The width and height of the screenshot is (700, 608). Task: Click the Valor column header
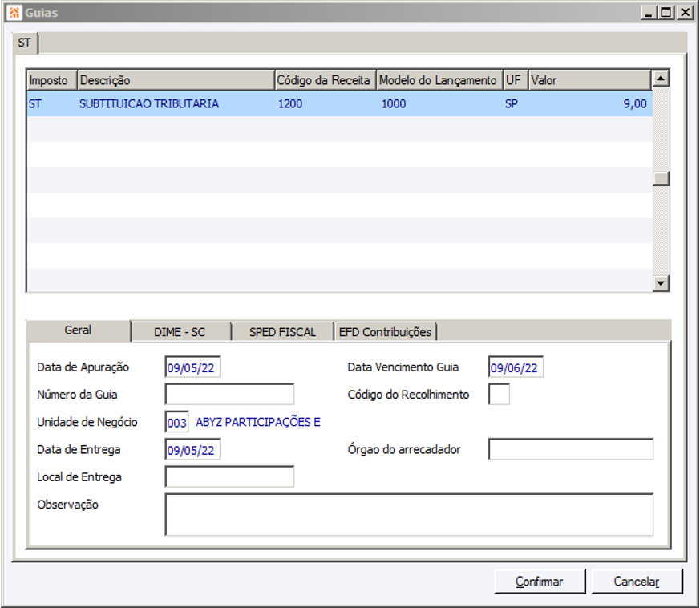click(589, 80)
